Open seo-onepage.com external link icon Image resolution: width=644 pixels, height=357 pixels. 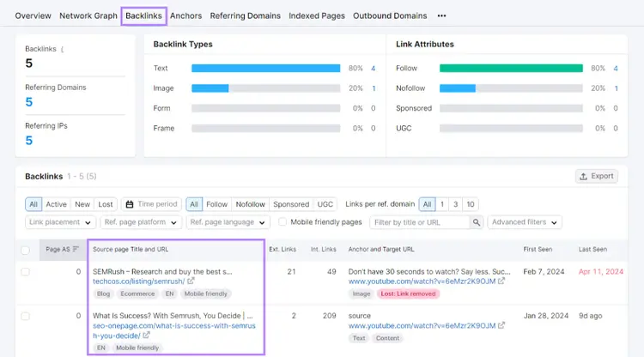click(146, 336)
